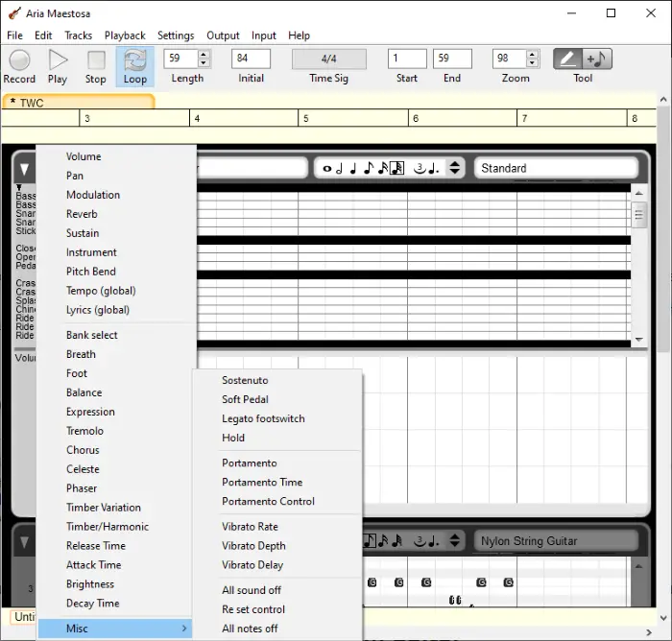This screenshot has height=641, width=672.
Task: Open the Tracks menu
Action: click(x=79, y=36)
